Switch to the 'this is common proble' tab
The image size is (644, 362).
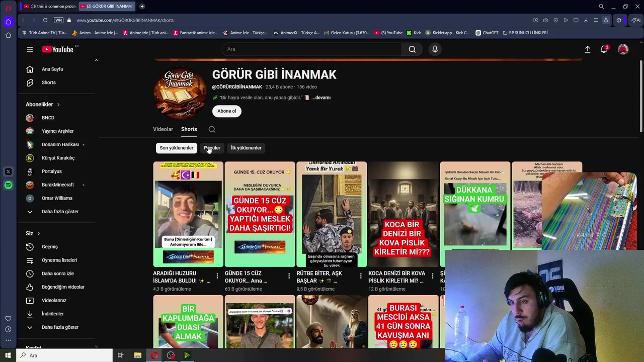(x=49, y=7)
